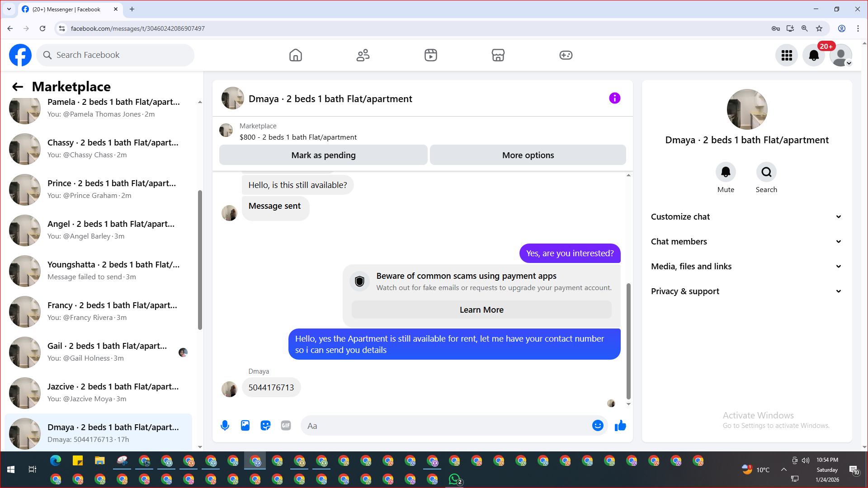Go to the Facebook Home tab
The width and height of the screenshot is (868, 488).
tap(295, 55)
